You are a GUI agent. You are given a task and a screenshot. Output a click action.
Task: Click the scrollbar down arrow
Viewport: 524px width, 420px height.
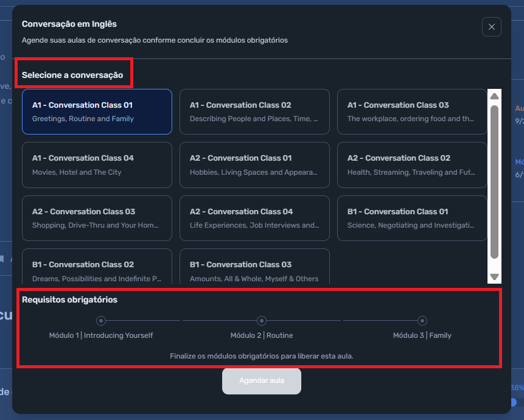coord(494,277)
